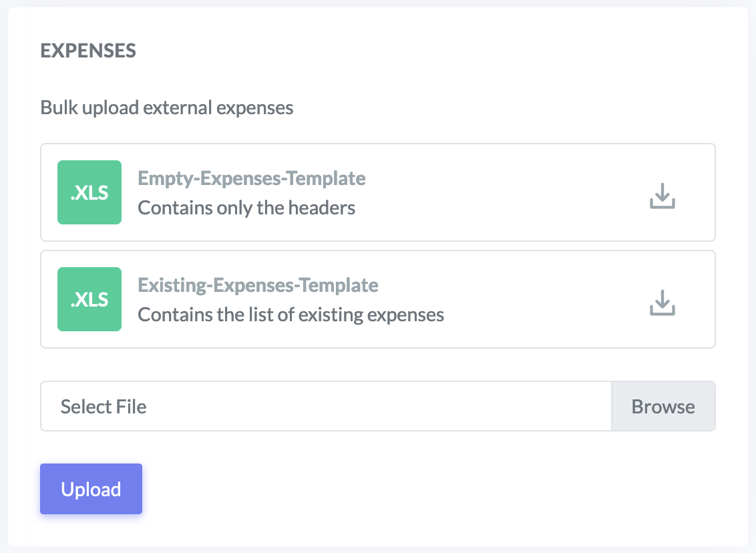Click the green .XLS icon for Empty-Expenses-Template
The height and width of the screenshot is (553, 756).
89,192
